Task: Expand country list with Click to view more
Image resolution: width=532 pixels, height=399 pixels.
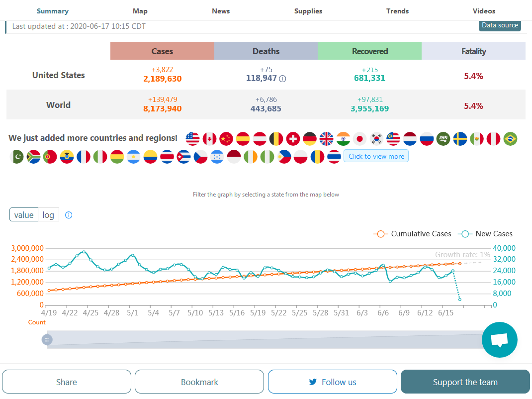Action: tap(376, 156)
